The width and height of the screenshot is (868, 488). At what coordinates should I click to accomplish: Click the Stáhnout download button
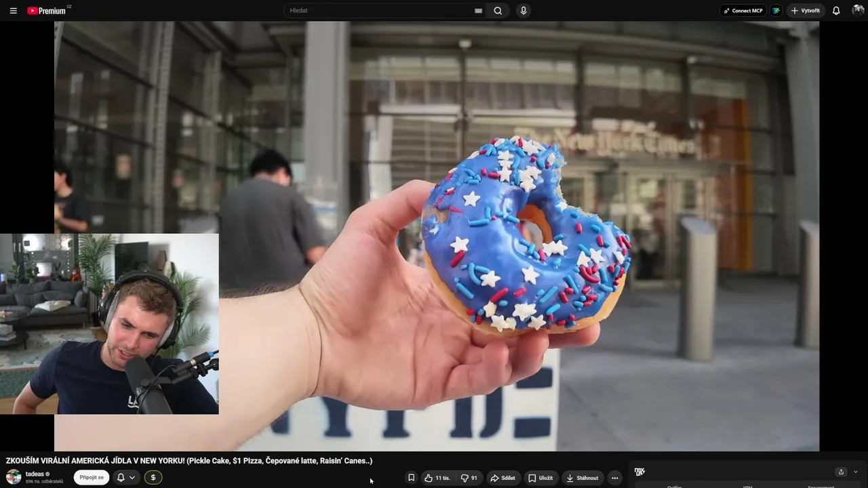(583, 478)
